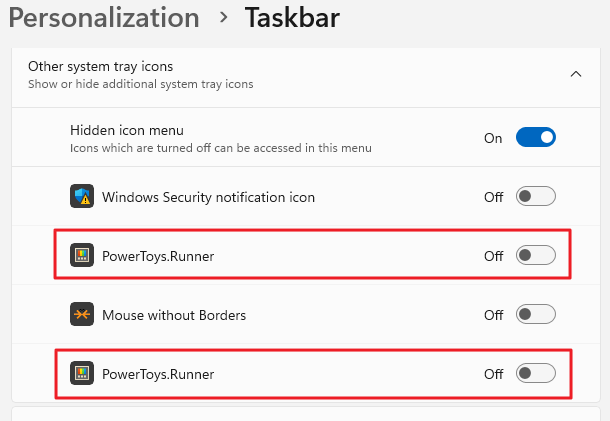
Task: Click the Windows Security shield icon
Action: pos(82,197)
